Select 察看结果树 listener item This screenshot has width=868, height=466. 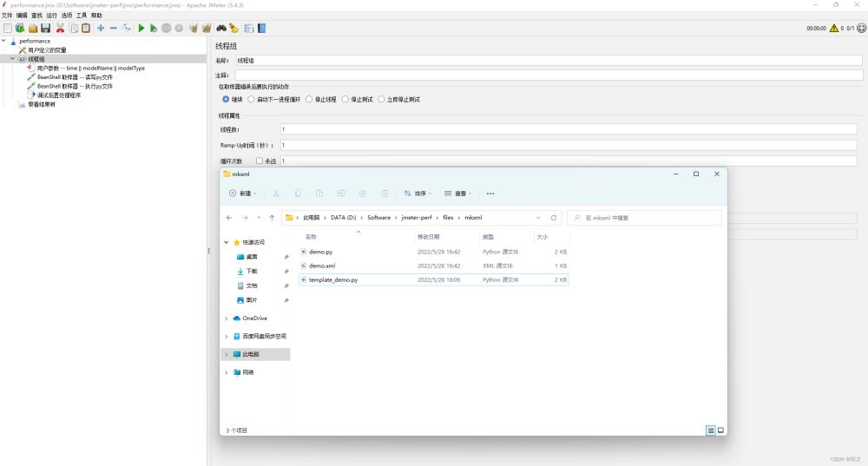(42, 104)
